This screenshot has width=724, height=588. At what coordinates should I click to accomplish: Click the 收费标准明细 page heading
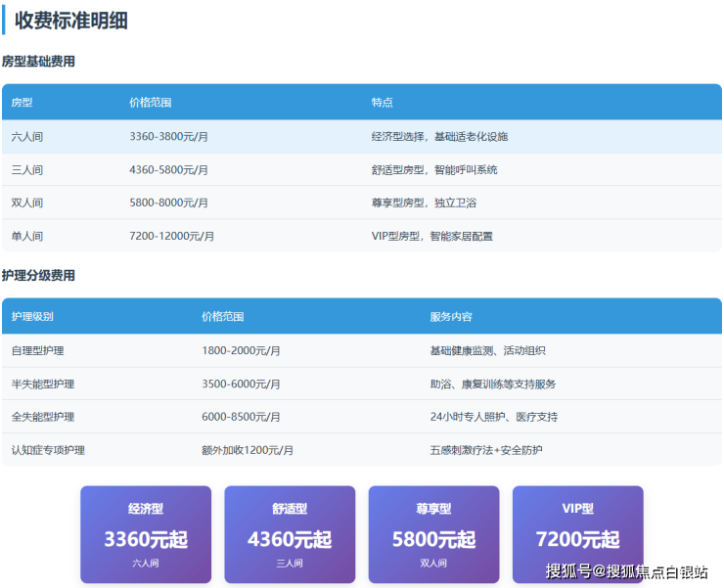click(70, 20)
